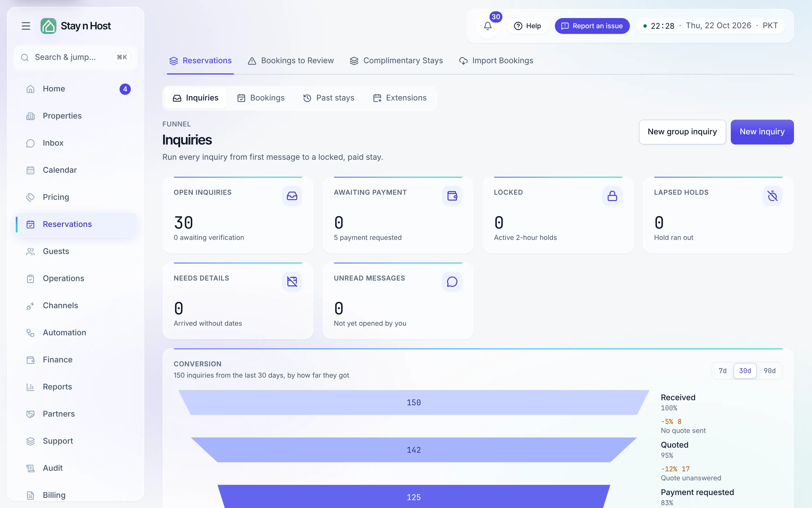The height and width of the screenshot is (508, 812).
Task: Click 'Not yet opened by you' text
Action: click(370, 323)
